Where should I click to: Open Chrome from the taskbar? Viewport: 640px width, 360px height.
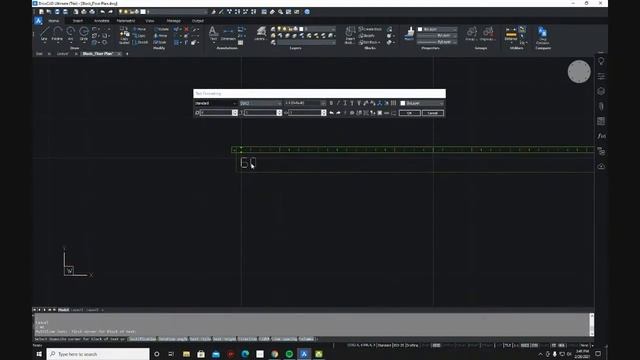tap(275, 354)
